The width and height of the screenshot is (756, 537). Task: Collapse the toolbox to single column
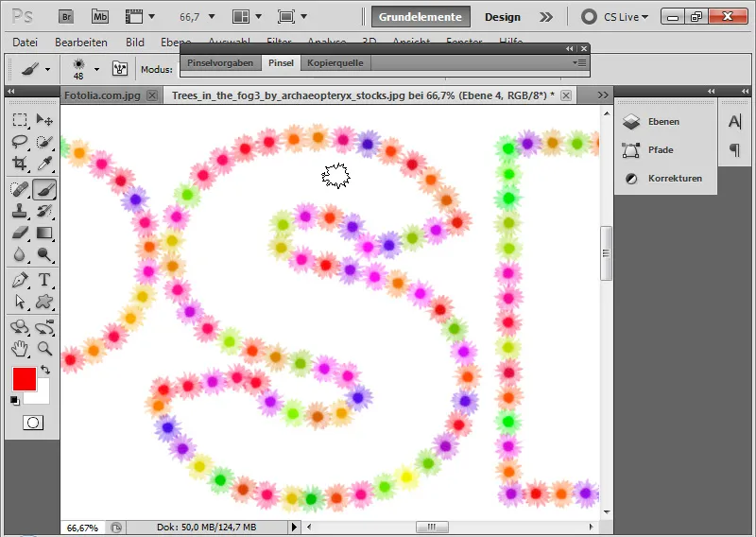[x=10, y=91]
